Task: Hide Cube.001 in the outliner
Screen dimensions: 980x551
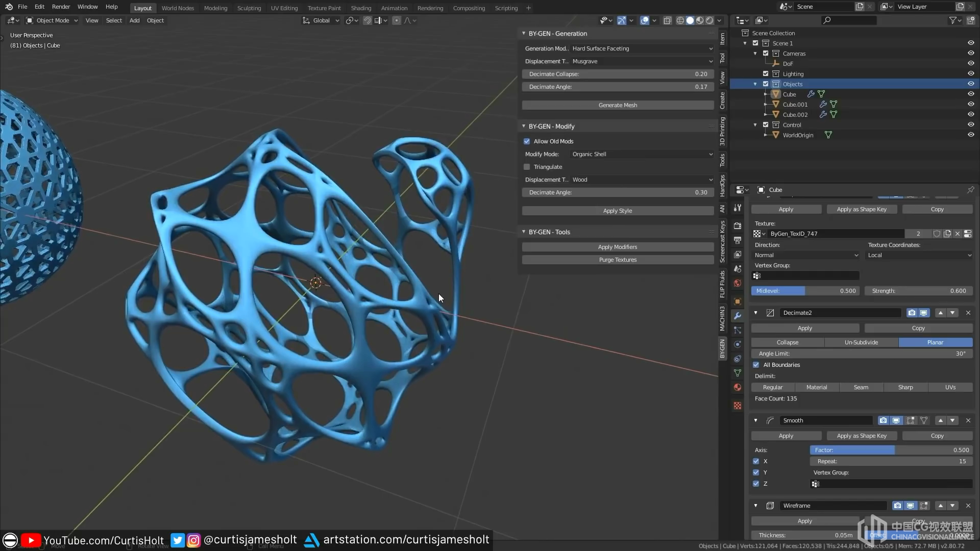Action: coord(971,104)
